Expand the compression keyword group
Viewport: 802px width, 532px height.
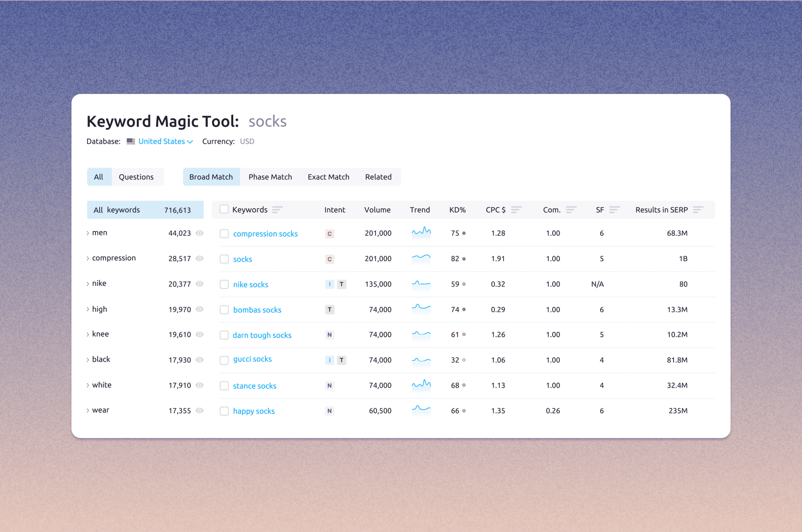[x=88, y=258]
